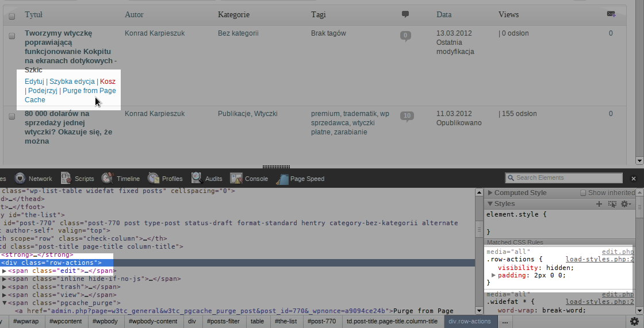Click the new style rule plus icon

[x=599, y=204]
